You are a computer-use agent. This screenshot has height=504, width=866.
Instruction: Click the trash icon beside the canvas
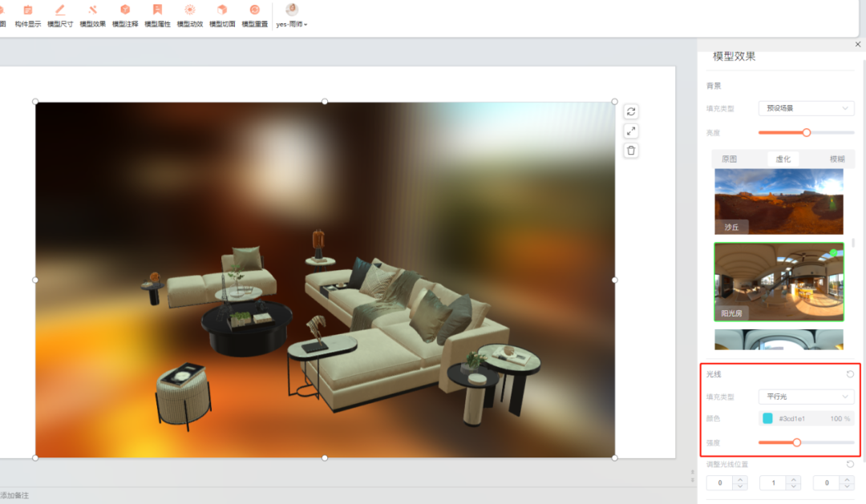tap(630, 150)
